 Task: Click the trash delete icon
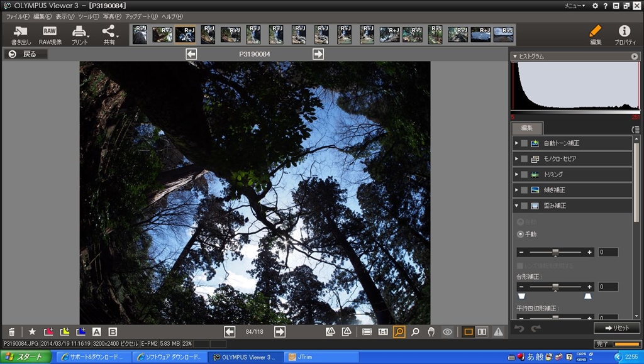[x=12, y=332]
